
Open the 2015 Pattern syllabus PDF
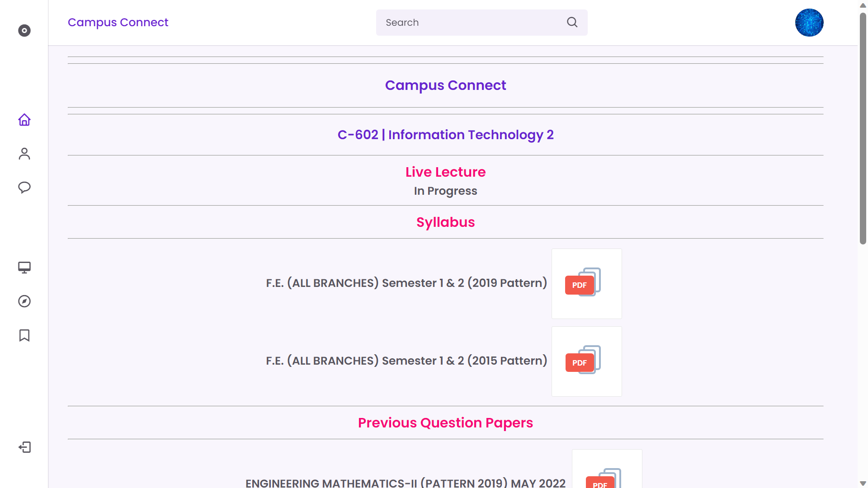(586, 361)
